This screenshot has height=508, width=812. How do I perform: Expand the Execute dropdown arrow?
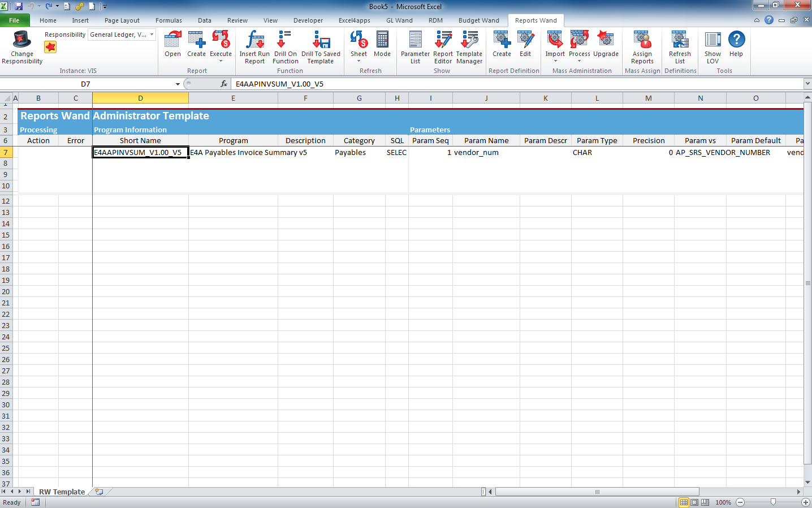221,61
